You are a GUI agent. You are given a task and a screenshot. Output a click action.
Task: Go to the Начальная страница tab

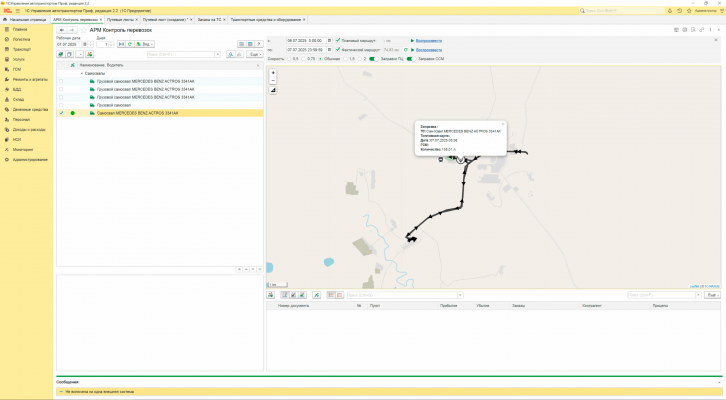(x=28, y=19)
